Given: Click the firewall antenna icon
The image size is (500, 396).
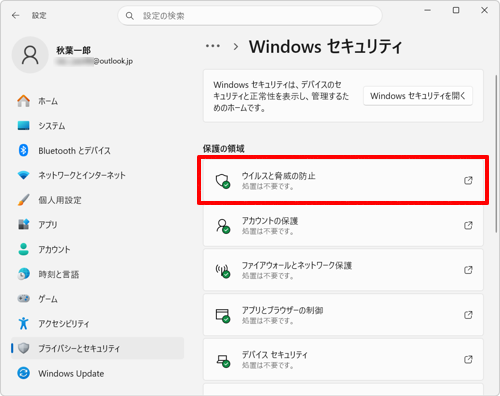Looking at the screenshot, I should pos(223,271).
